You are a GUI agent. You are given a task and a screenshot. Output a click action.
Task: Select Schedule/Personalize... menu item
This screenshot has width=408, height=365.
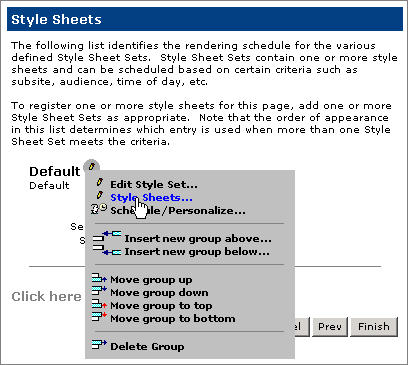click(178, 211)
